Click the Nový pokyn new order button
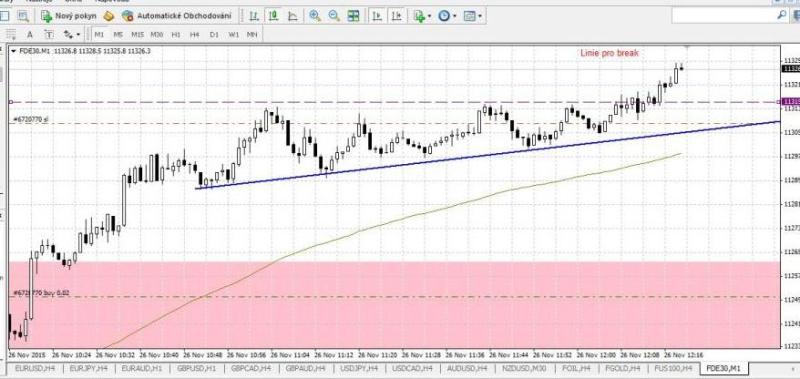Viewport: 800px width, 379px height. coord(68,16)
